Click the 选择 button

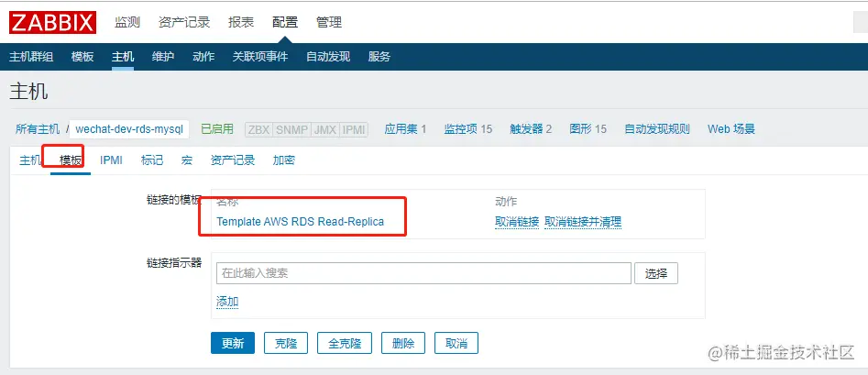[x=656, y=273]
